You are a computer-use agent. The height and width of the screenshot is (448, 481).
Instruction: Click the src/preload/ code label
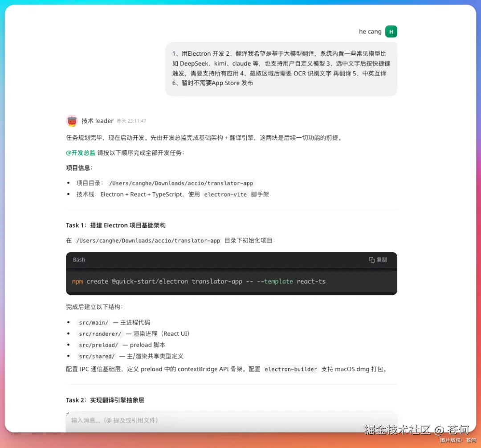(98, 345)
